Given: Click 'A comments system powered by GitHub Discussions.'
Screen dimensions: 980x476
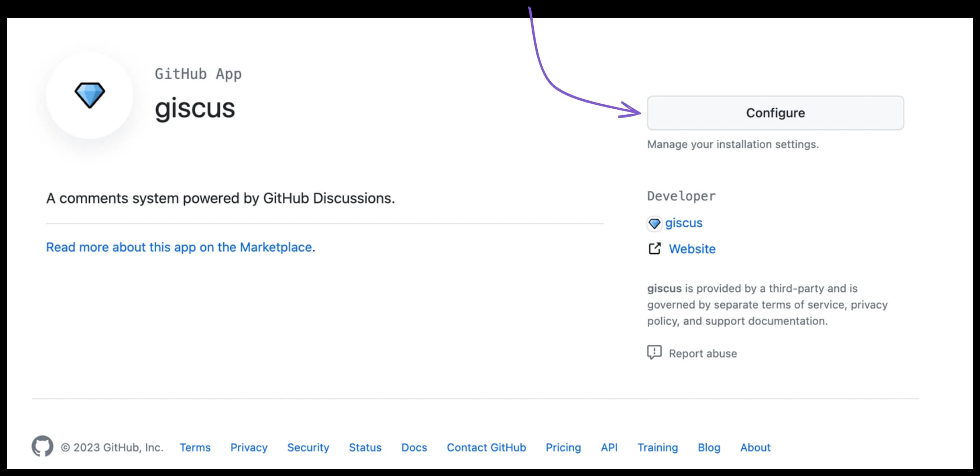Looking at the screenshot, I should click(221, 198).
